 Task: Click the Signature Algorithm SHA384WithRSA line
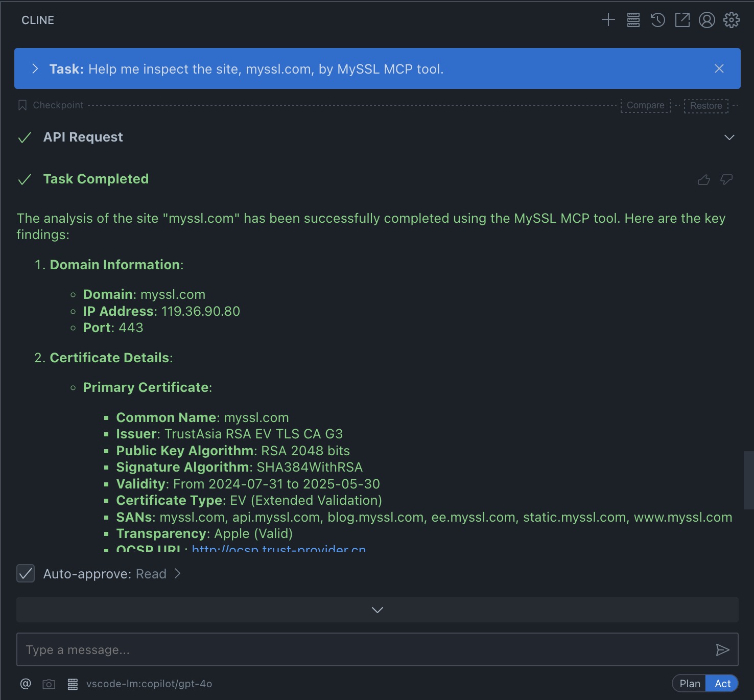pyautogui.click(x=240, y=467)
